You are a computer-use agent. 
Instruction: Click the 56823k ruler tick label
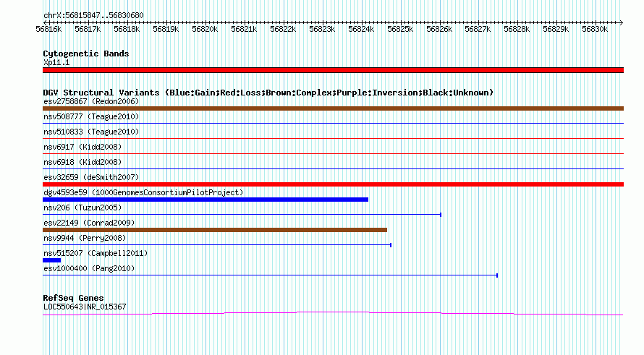321,29
